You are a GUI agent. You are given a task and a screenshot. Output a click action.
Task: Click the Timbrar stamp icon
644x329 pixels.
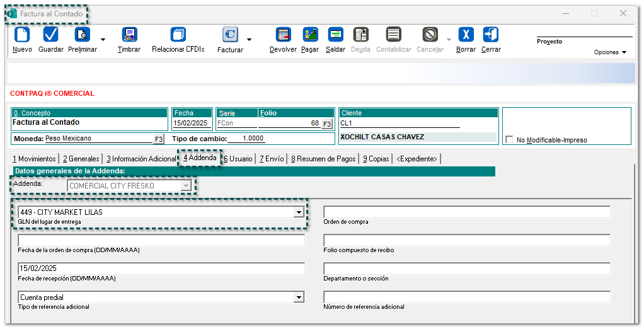coord(129,35)
